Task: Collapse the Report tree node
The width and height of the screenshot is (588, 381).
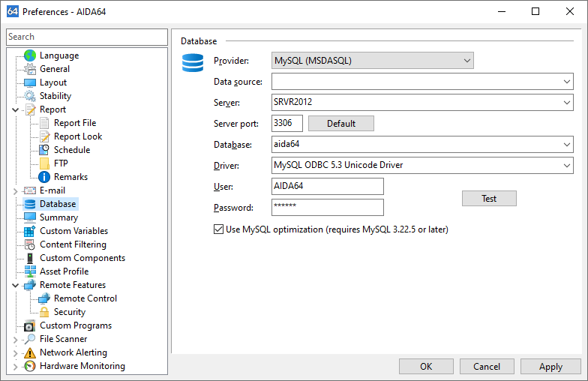Action: [x=15, y=109]
